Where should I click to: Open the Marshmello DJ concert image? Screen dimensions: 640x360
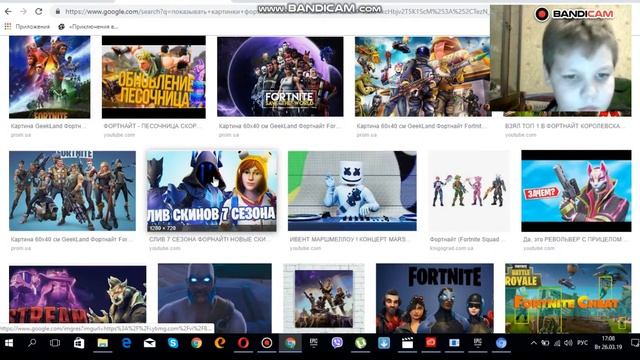pyautogui.click(x=352, y=191)
